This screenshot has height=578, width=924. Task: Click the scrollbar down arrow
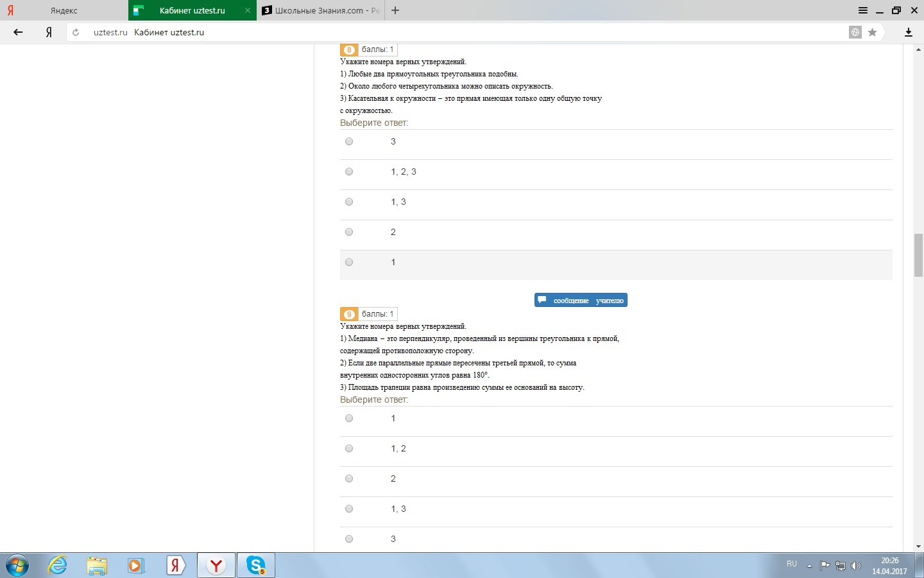coord(918,547)
